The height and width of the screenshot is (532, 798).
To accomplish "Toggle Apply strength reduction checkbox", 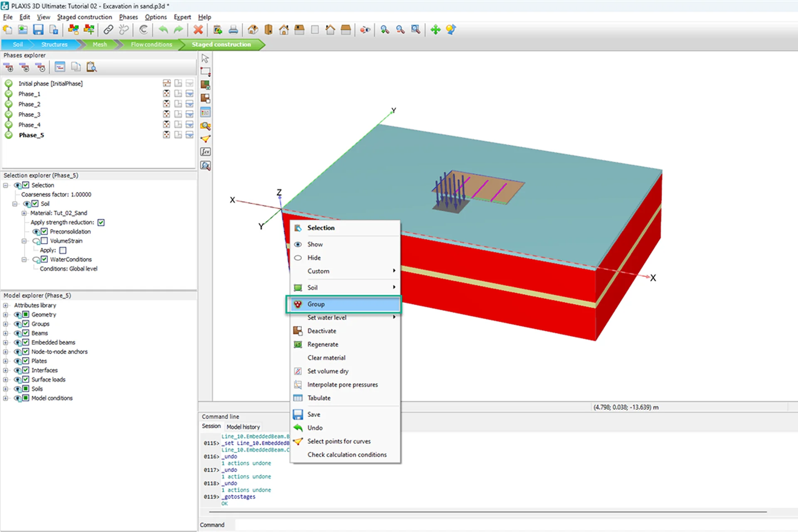I will [x=101, y=222].
